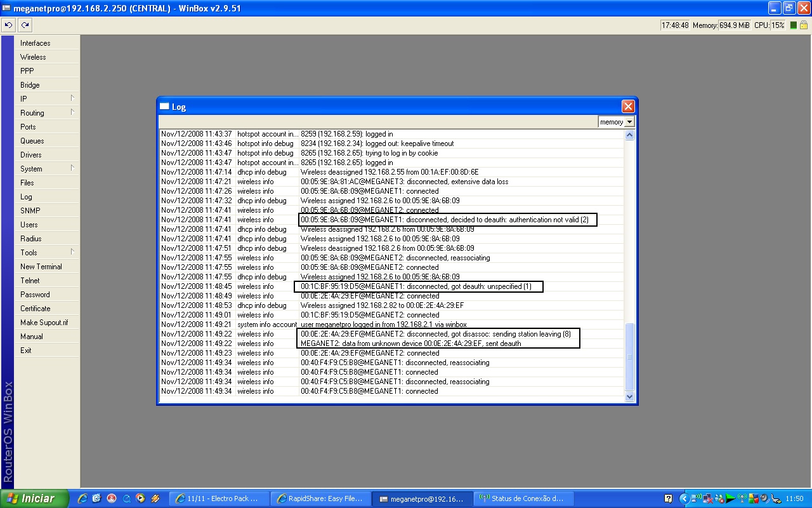
Task: Open the Ports menu item
Action: point(48,126)
